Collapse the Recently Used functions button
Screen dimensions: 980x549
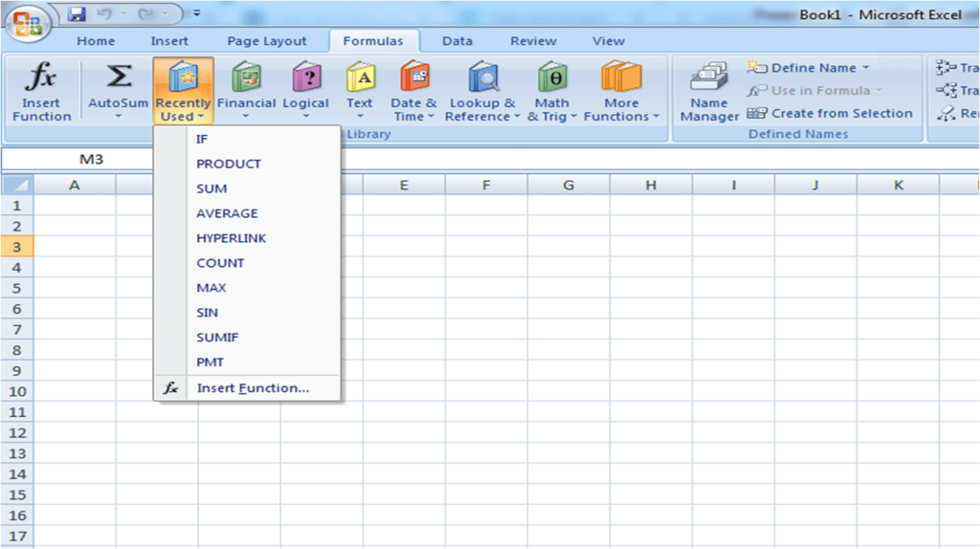(x=183, y=91)
